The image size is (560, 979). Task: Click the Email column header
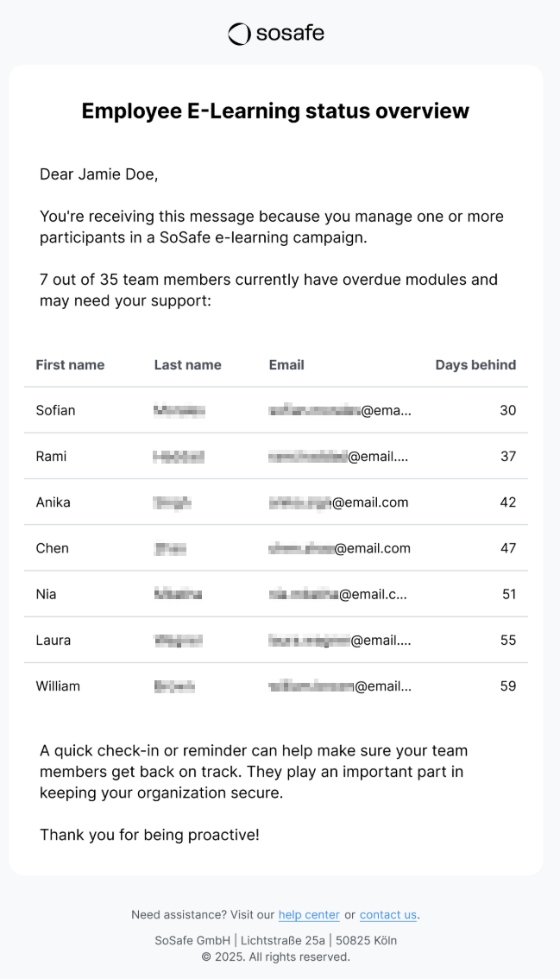click(286, 365)
